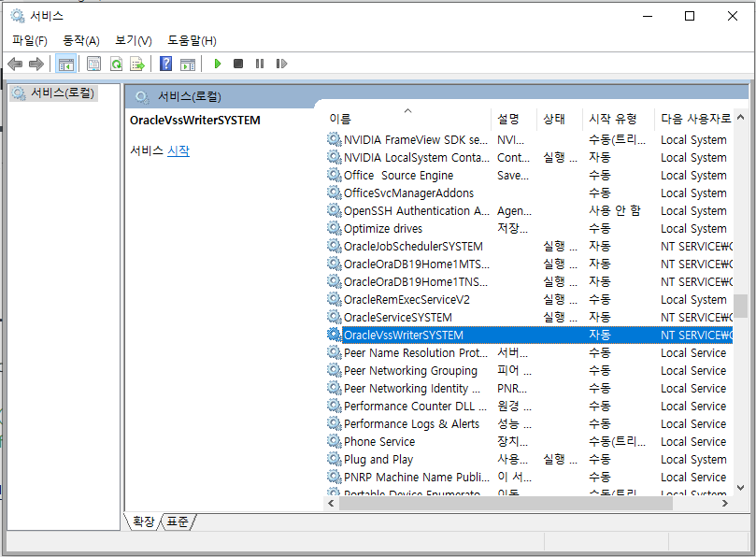Image resolution: width=756 pixels, height=557 pixels.
Task: Open the 보기(V) menu
Action: 133,40
